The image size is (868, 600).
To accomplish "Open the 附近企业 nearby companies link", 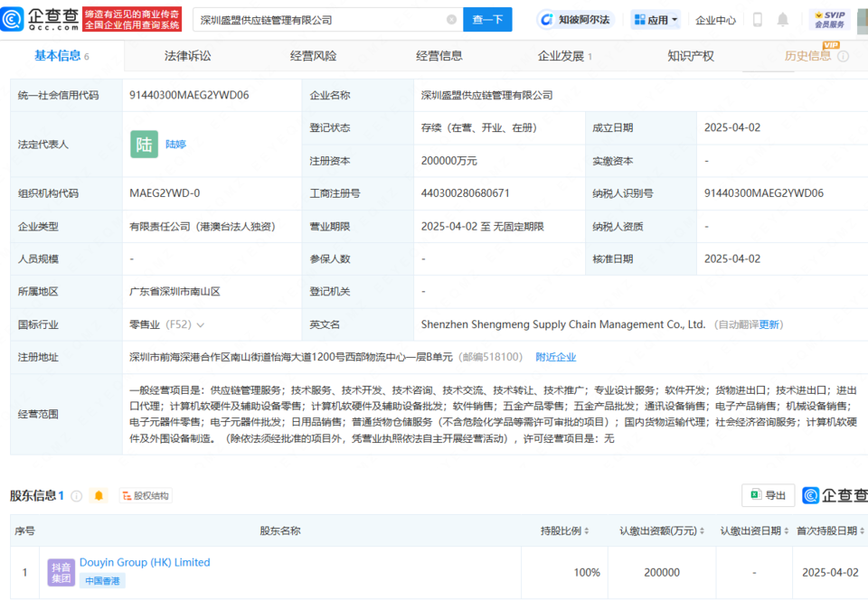I will (555, 357).
